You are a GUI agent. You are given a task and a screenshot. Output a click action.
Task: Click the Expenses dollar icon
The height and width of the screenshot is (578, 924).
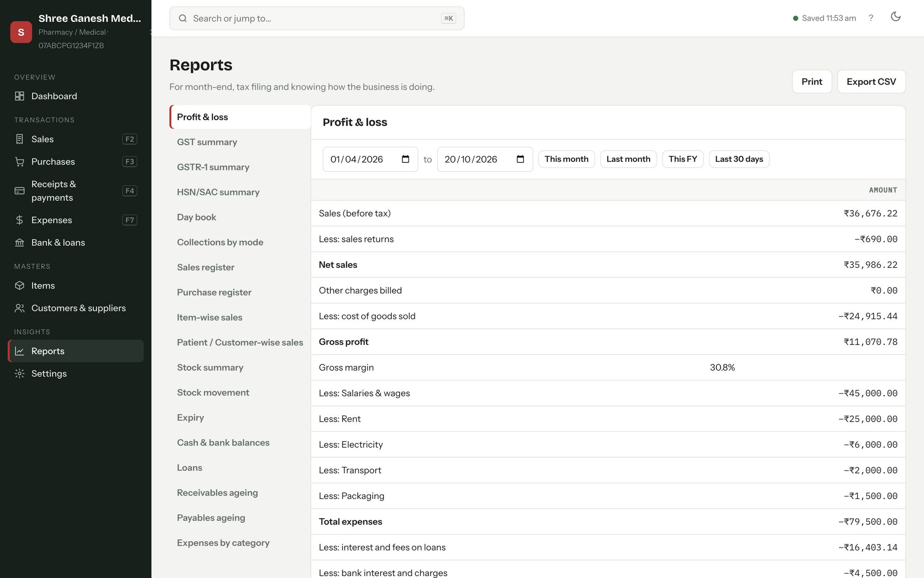pyautogui.click(x=19, y=220)
